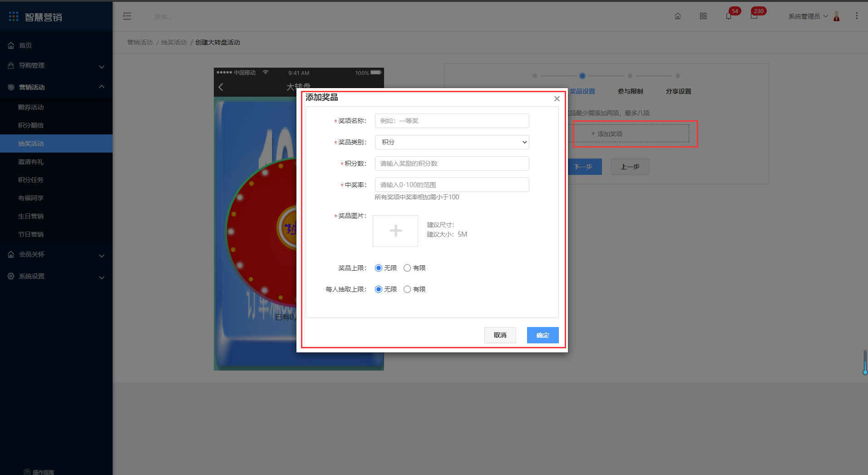Expand 系统设置 chevron in sidebar
868x475 pixels.
click(x=102, y=277)
